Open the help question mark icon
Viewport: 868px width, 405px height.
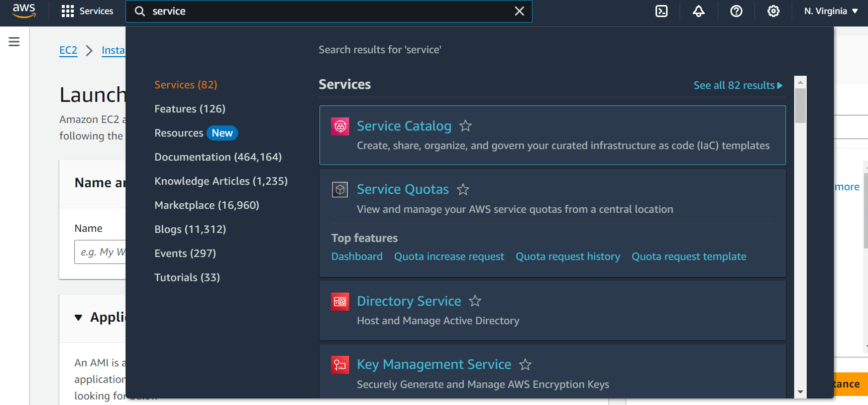tap(736, 11)
